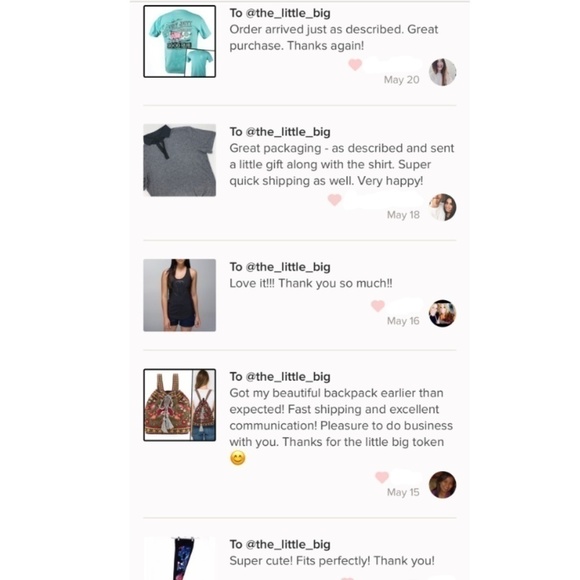
Task: Tap the pink heart above May 20
Action: 355,65
